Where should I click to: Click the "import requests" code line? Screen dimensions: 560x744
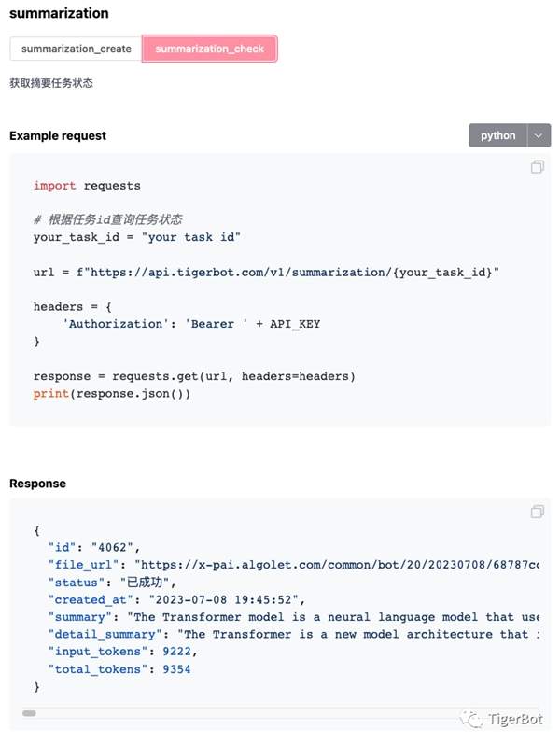87,186
